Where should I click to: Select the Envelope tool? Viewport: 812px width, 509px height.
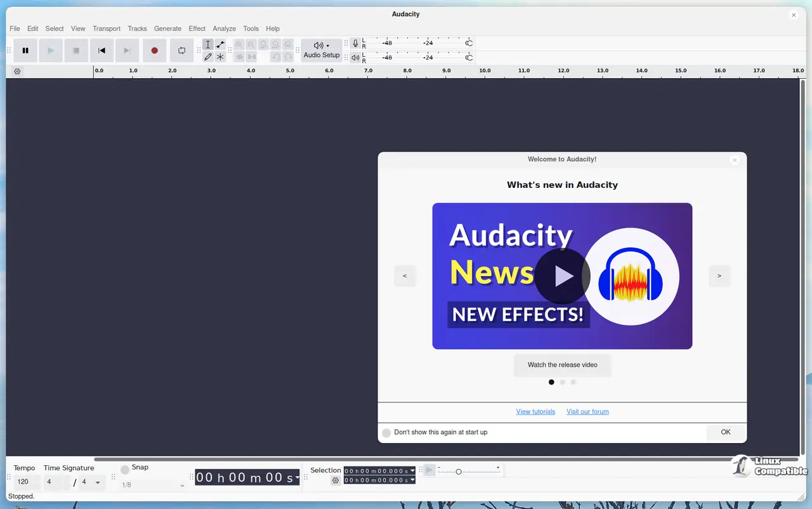(220, 44)
